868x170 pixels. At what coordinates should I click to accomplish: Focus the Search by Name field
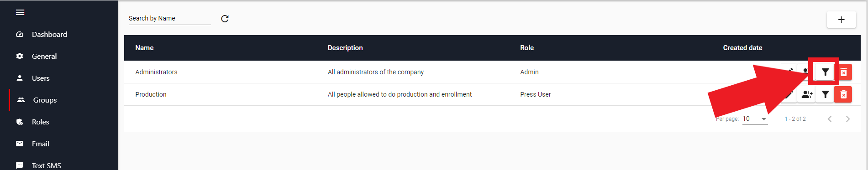170,19
